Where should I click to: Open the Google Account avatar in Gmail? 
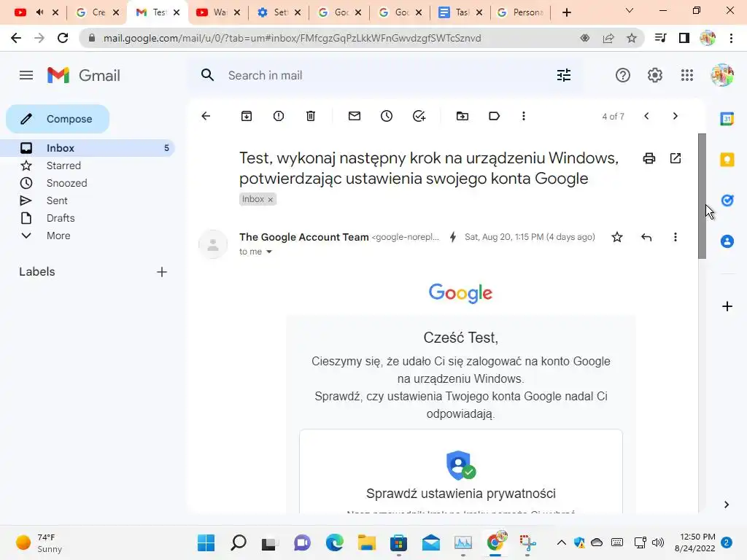click(722, 75)
